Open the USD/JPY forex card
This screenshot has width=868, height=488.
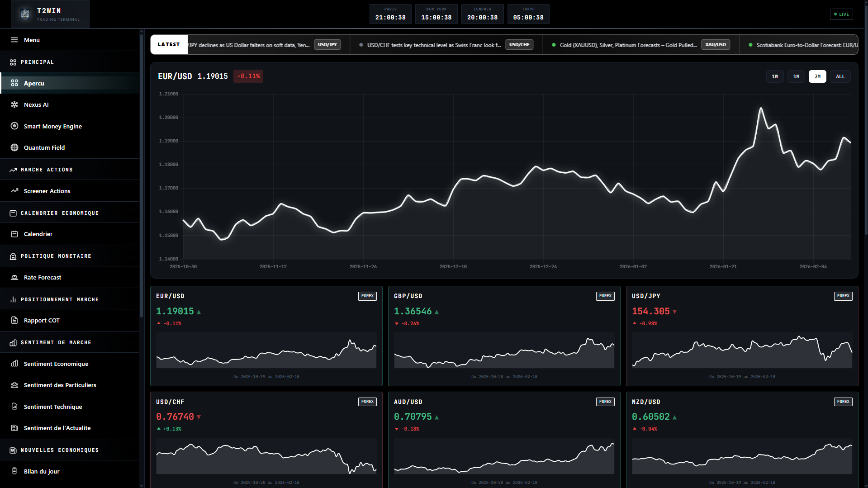pos(742,336)
